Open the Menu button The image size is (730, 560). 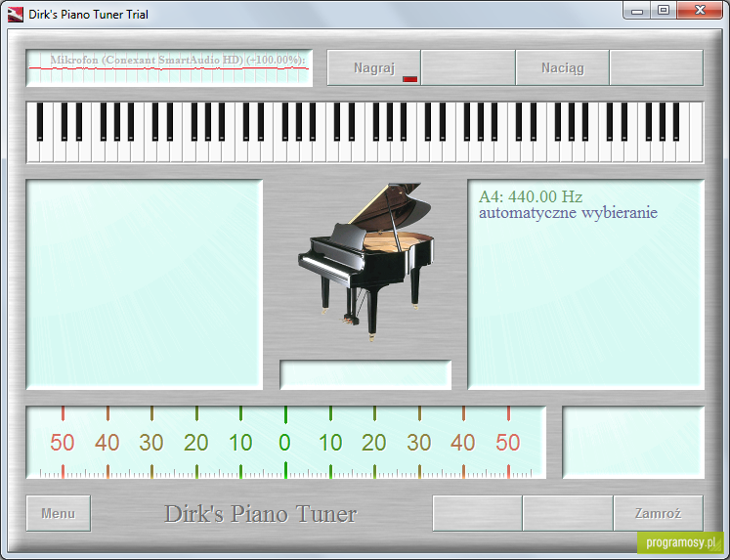[59, 513]
